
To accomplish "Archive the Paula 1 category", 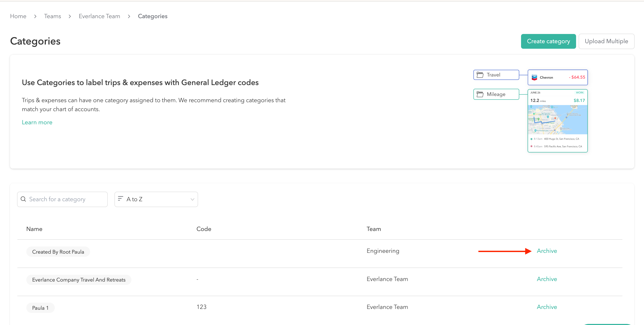I will click(547, 307).
